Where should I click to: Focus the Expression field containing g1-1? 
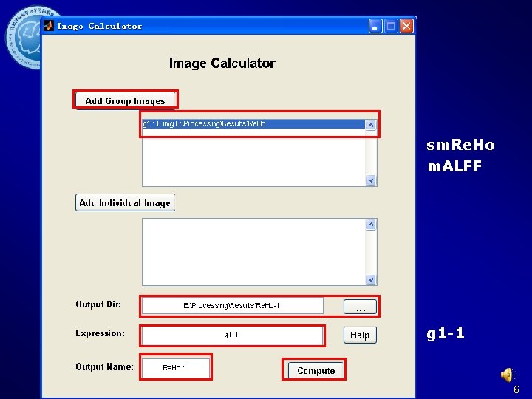(x=232, y=335)
